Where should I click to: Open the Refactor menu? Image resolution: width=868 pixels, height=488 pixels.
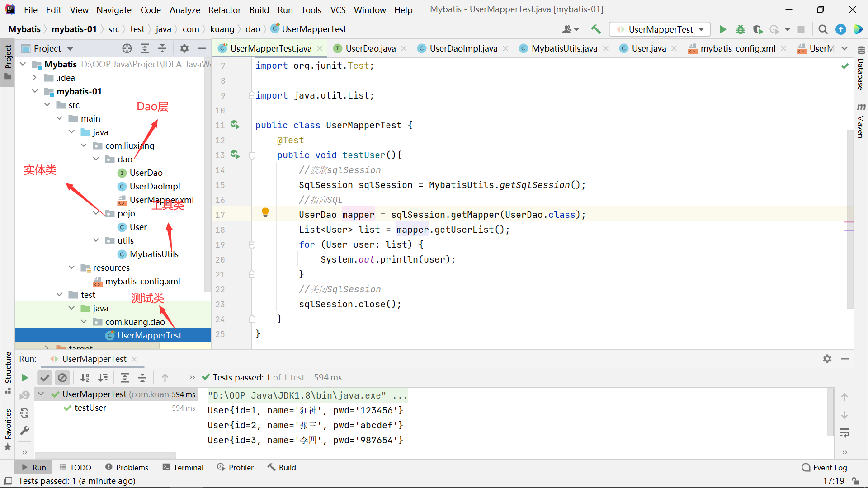(224, 10)
